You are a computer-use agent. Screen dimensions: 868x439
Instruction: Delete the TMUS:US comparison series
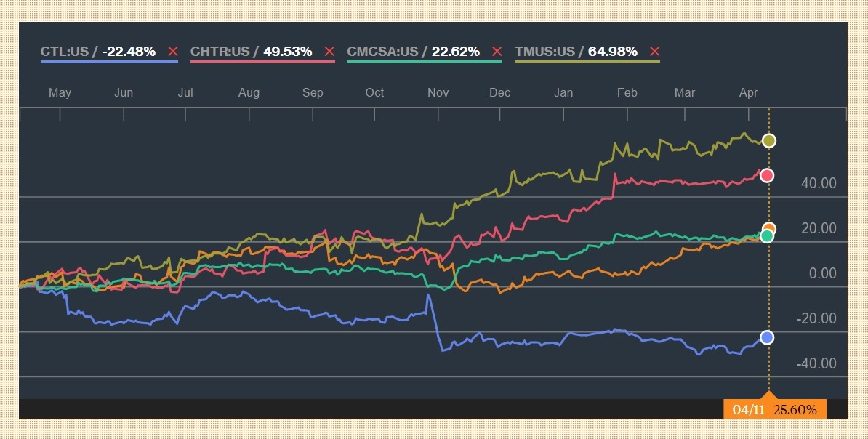(x=654, y=52)
